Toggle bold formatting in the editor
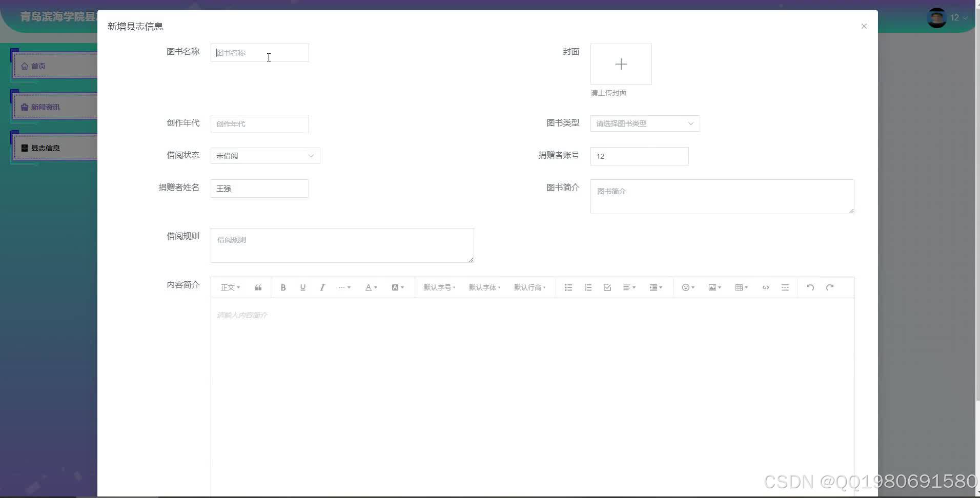Screen dimensions: 980x498 point(282,287)
